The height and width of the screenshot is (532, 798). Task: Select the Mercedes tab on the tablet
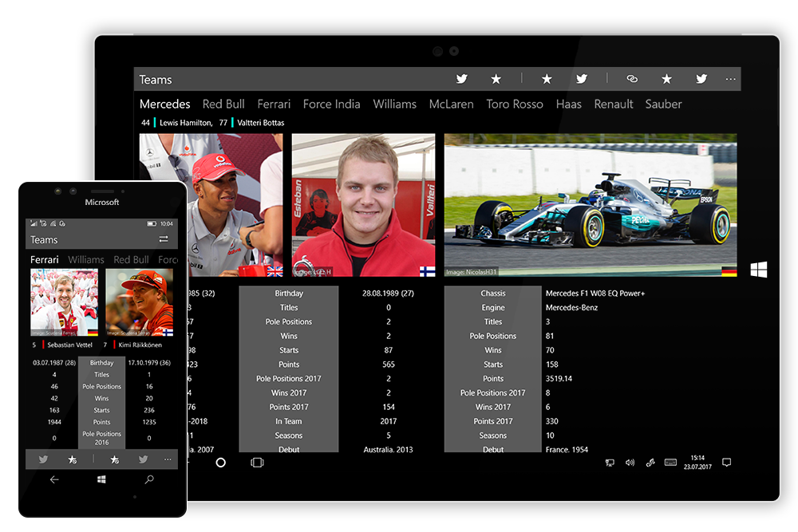[x=165, y=104]
